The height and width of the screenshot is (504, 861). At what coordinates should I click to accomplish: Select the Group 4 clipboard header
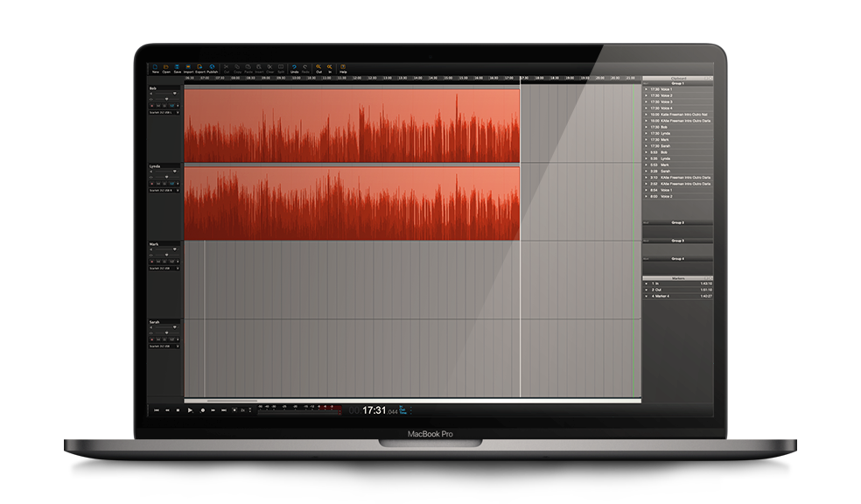pyautogui.click(x=677, y=258)
